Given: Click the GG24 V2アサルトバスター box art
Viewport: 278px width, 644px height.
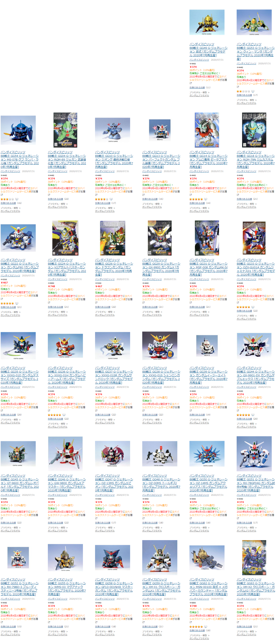Looking at the screenshot, I should (65, 238).
